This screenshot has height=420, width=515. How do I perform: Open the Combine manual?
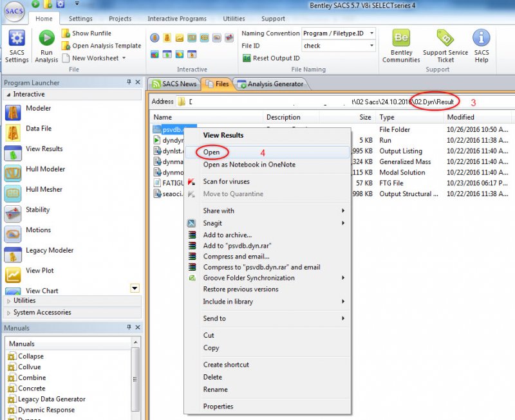27,378
